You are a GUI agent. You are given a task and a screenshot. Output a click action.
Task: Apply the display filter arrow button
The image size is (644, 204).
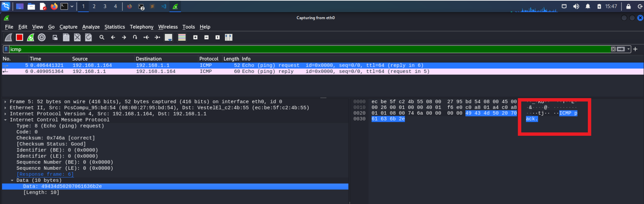click(x=621, y=49)
